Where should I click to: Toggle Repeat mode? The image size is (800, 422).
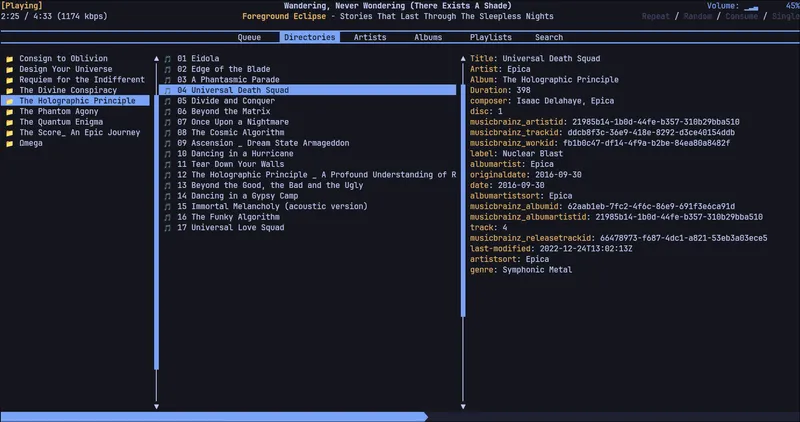pyautogui.click(x=656, y=16)
